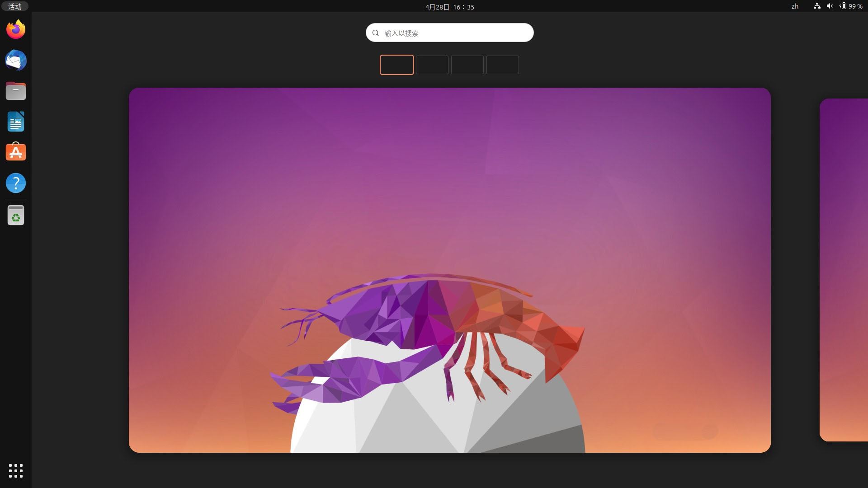Click the Trash/Recycle Bin icon
This screenshot has height=488, width=868.
coord(15,216)
